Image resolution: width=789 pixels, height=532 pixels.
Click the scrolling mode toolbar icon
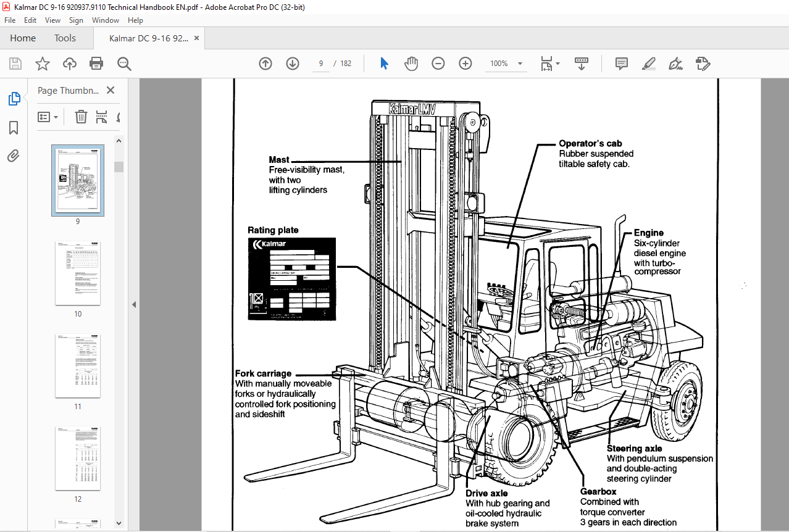click(581, 64)
